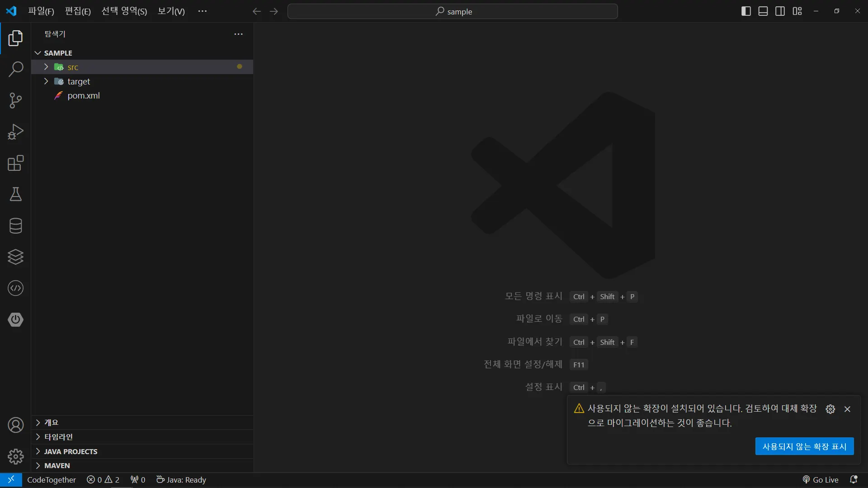Click the sample command center search box
This screenshot has height=488, width=868.
pos(453,11)
